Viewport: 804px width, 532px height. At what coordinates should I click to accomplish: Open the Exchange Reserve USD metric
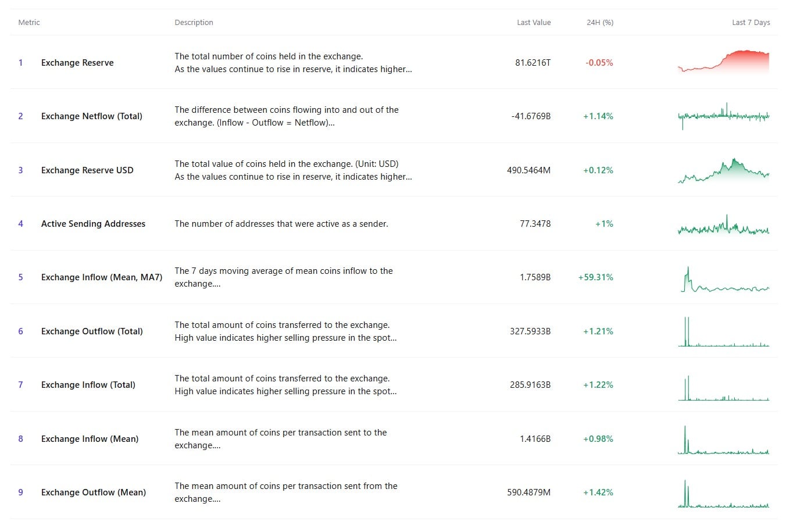[x=87, y=170]
